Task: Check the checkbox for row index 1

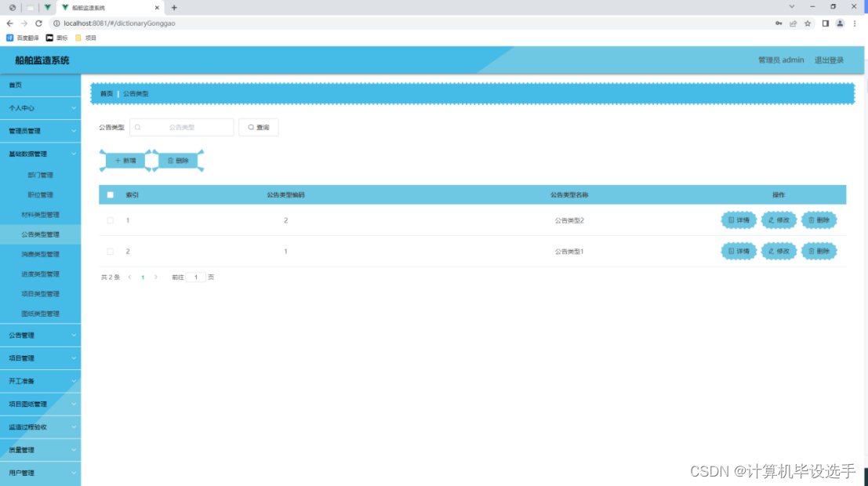Action: pos(110,220)
